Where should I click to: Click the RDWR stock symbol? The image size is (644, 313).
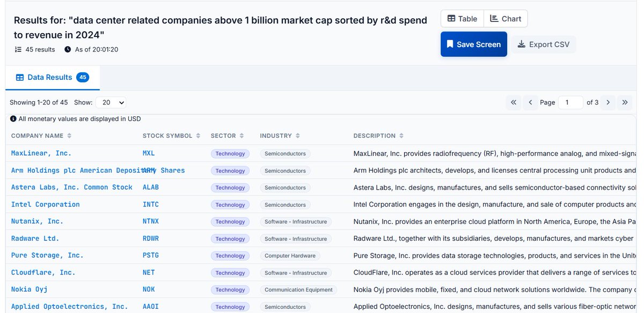click(x=151, y=239)
